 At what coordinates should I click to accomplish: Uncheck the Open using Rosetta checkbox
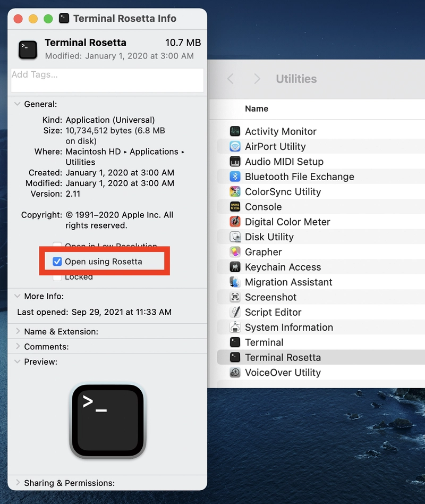tap(57, 262)
